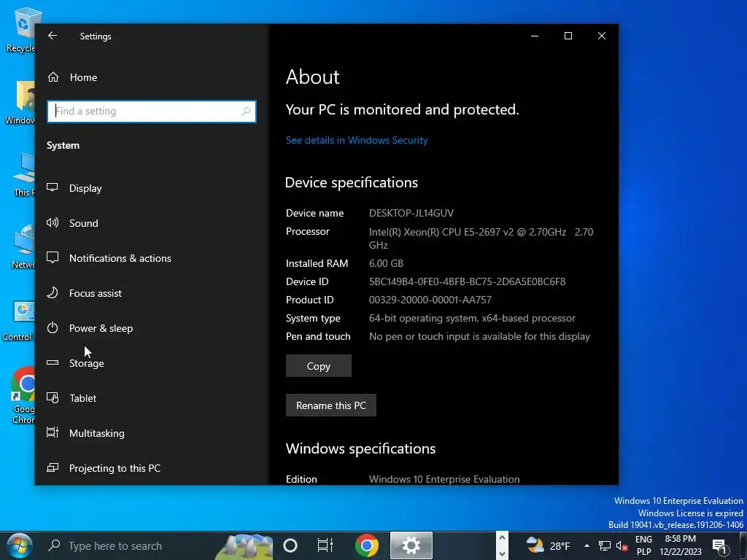The height and width of the screenshot is (560, 747).
Task: Click the Focus assist moon icon
Action: tap(53, 292)
